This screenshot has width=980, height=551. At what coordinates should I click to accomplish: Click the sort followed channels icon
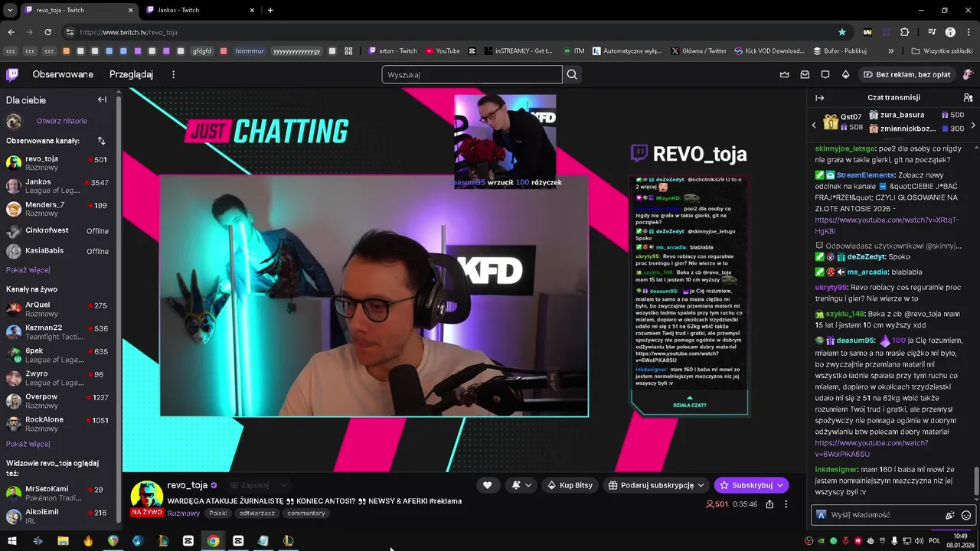pos(101,141)
